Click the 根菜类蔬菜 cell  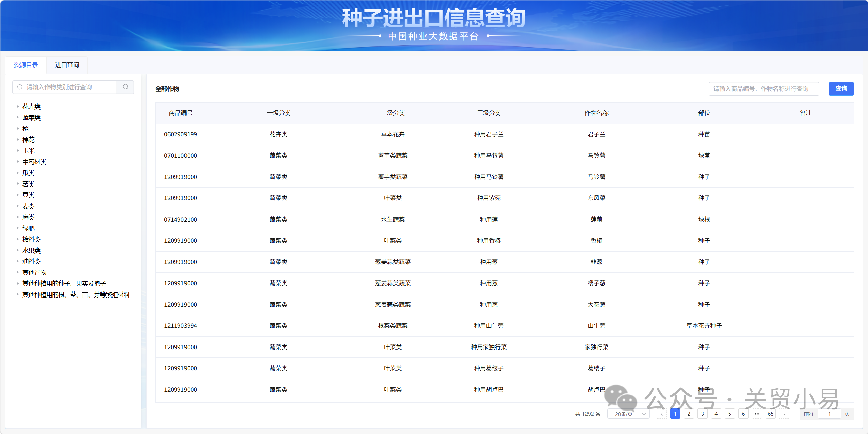[393, 326]
